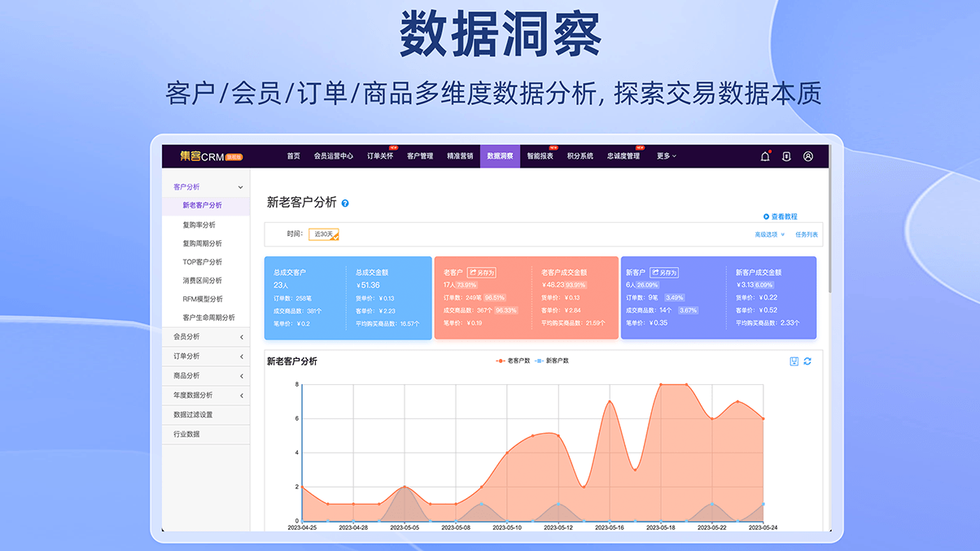Image resolution: width=980 pixels, height=551 pixels.
Task: Open 客户管理 navigation item
Action: tap(420, 156)
